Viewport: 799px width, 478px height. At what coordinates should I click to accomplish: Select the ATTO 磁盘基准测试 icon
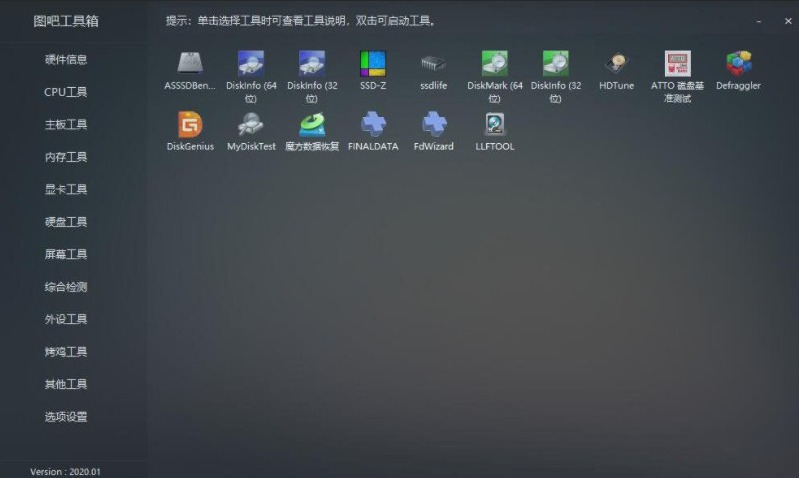tap(677, 64)
